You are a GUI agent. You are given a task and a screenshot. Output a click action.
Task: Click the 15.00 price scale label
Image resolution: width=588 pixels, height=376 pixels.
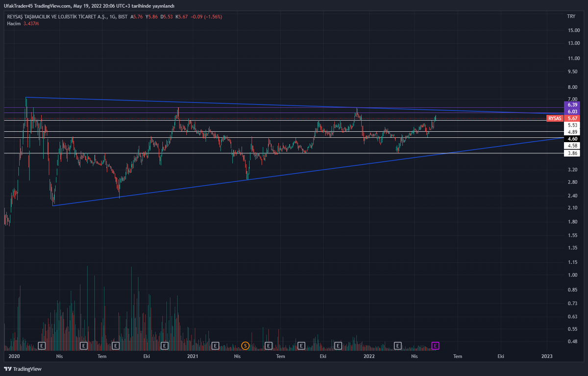tap(573, 30)
